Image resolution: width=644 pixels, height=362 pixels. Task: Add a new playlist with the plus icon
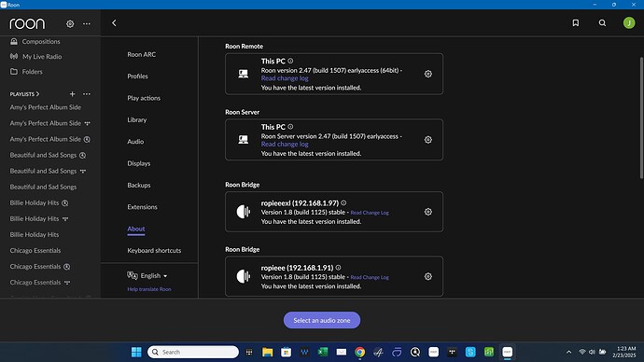(x=72, y=94)
